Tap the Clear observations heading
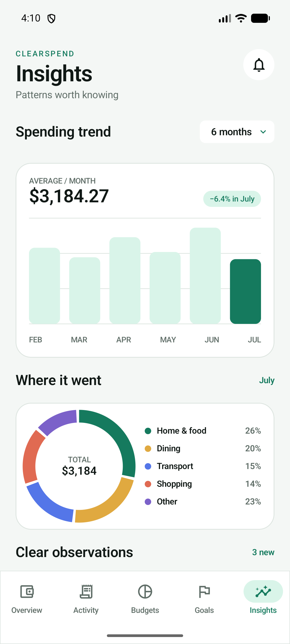The height and width of the screenshot is (644, 290). click(74, 552)
